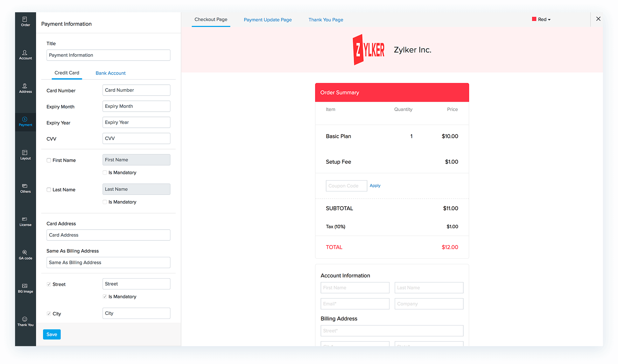Select the Address sidebar icon
This screenshot has height=364, width=618.
click(25, 88)
